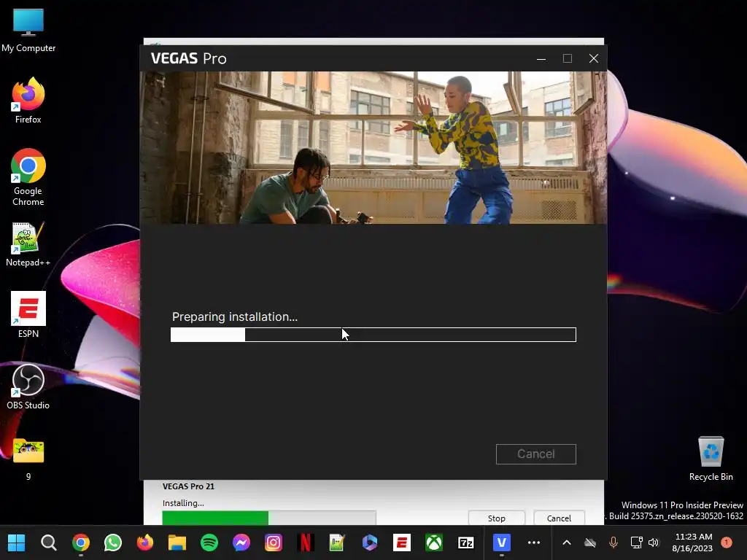Screen dimensions: 747x560
Task: Cancel in the background VEGAS Pro 21 window
Action: pos(559,518)
